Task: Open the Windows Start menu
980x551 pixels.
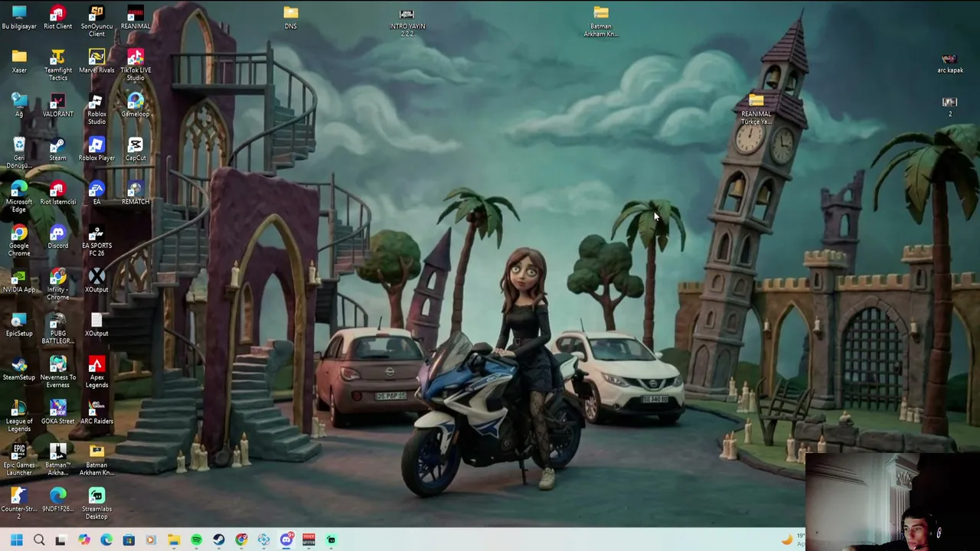Action: pyautogui.click(x=17, y=540)
